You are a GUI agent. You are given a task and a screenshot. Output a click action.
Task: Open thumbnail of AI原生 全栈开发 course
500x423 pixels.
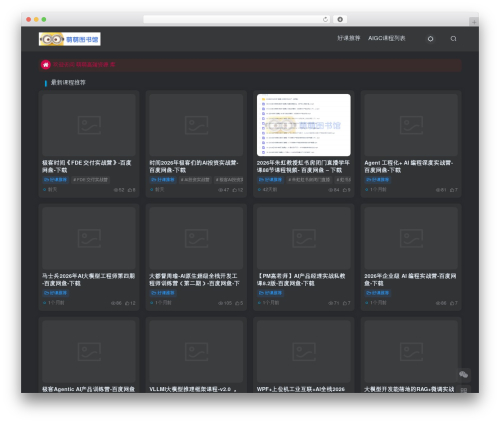[196, 238]
